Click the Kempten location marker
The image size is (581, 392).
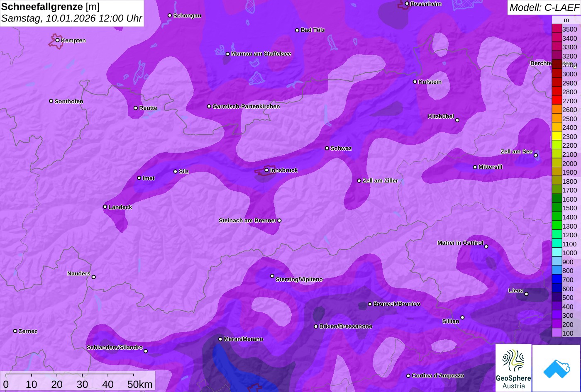[x=57, y=40]
